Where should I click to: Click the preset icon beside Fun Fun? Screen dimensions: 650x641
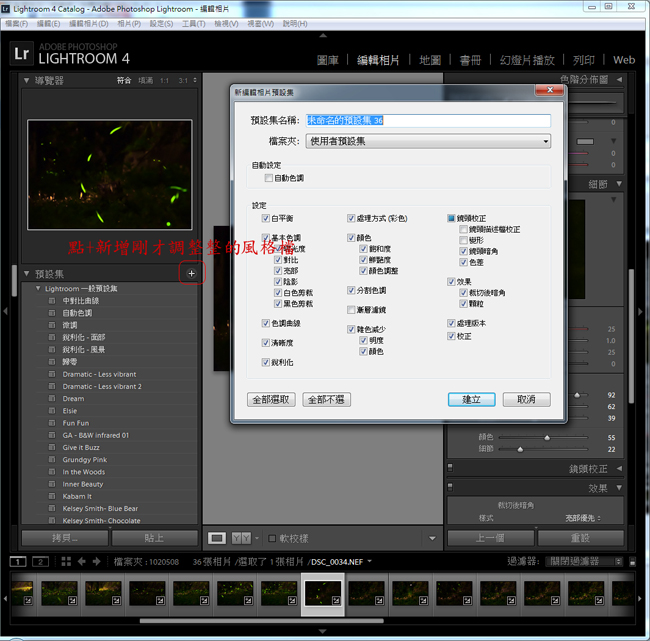tap(52, 423)
